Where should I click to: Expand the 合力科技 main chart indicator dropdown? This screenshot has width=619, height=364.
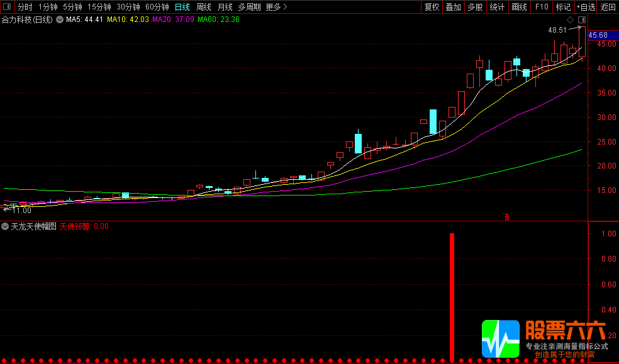pyautogui.click(x=59, y=19)
